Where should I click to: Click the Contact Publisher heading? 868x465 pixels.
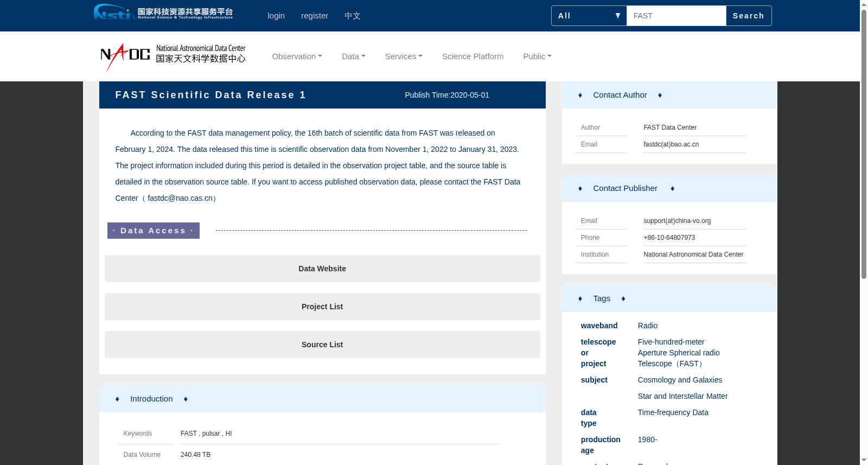[626, 188]
